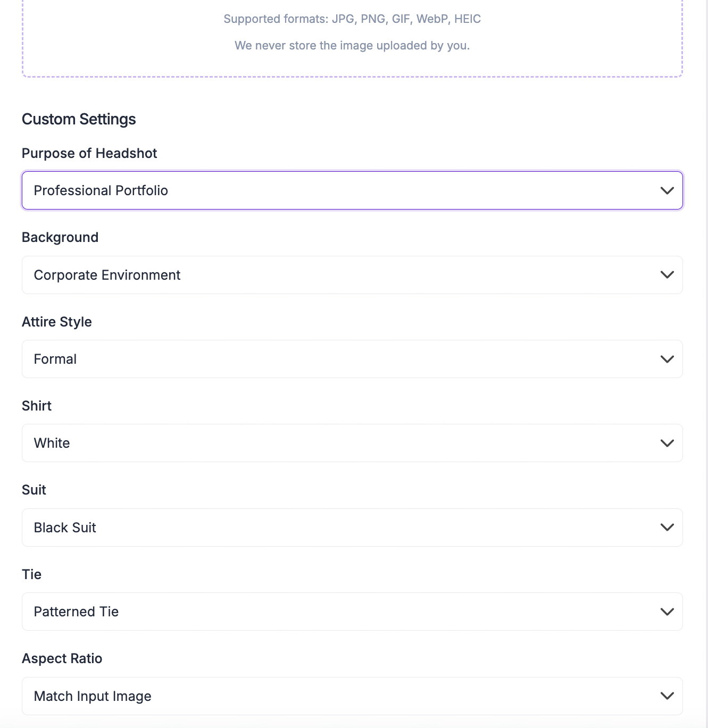The height and width of the screenshot is (728, 708).
Task: Open the Match Input Image aspect ratio dropdown
Action: [x=352, y=696]
